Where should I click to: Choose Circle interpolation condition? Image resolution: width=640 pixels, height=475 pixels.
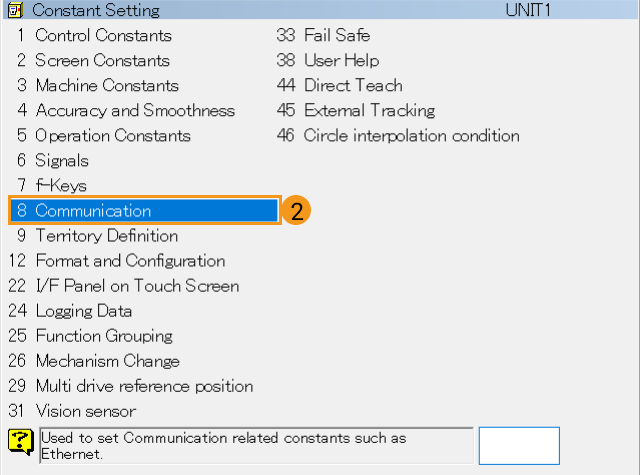click(x=410, y=135)
